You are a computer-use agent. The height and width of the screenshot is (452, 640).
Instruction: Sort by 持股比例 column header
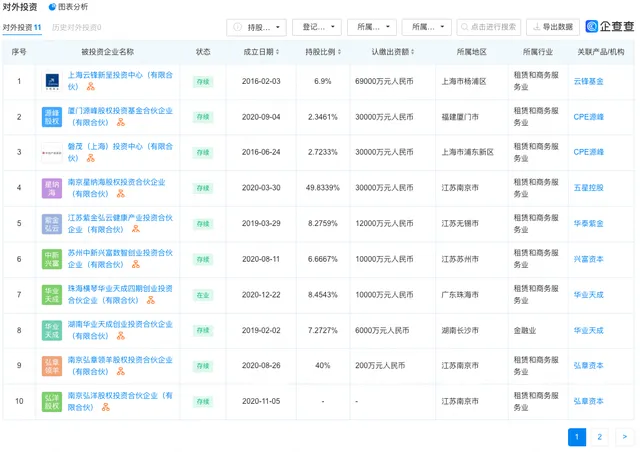tap(323, 50)
